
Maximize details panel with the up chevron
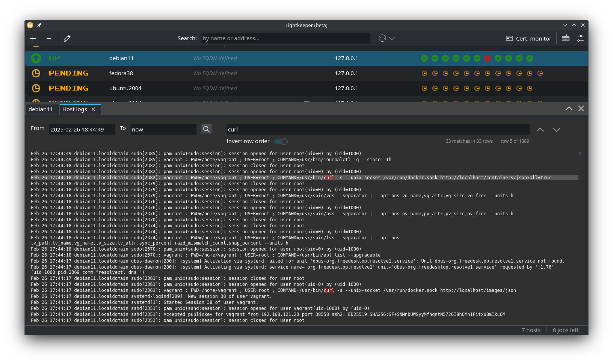569,109
